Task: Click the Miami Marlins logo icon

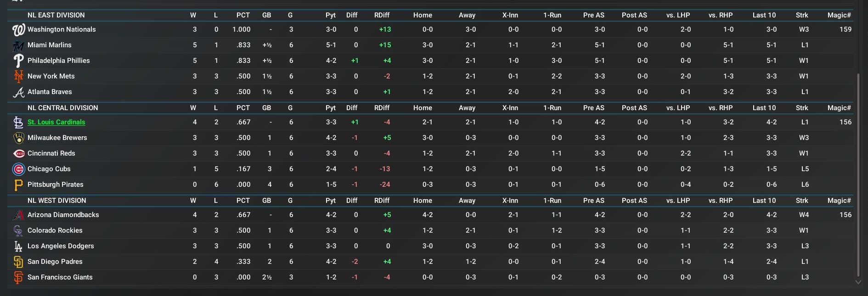Action: click(x=18, y=45)
